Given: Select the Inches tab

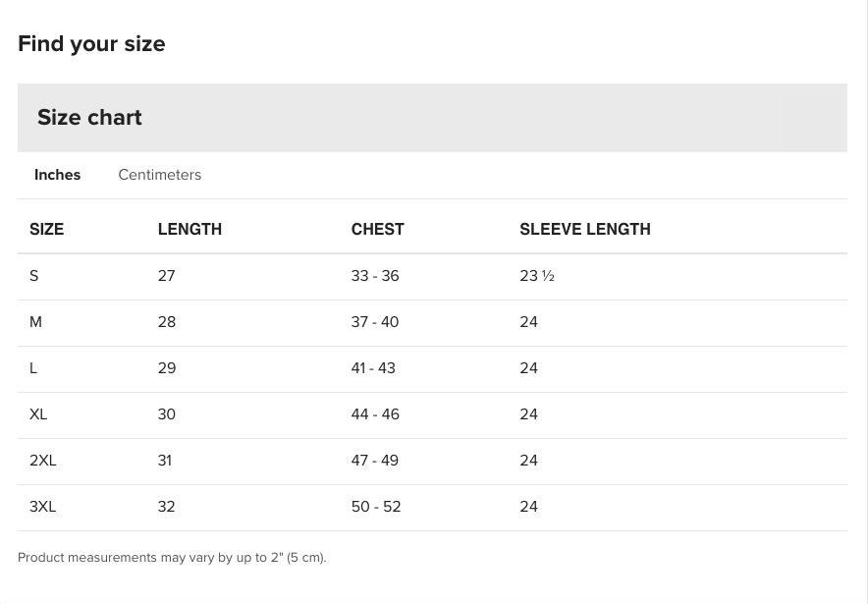Looking at the screenshot, I should click(58, 175).
